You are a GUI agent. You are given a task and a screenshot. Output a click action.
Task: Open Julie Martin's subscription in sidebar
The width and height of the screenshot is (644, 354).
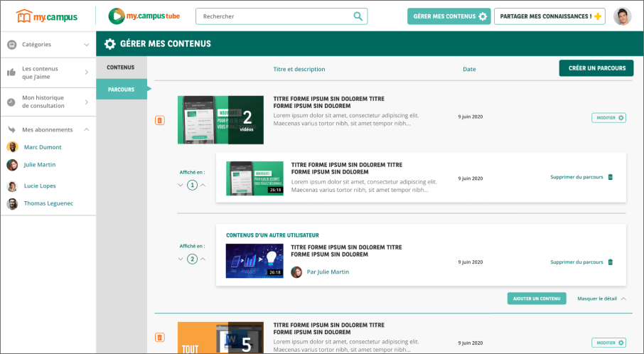coord(39,165)
